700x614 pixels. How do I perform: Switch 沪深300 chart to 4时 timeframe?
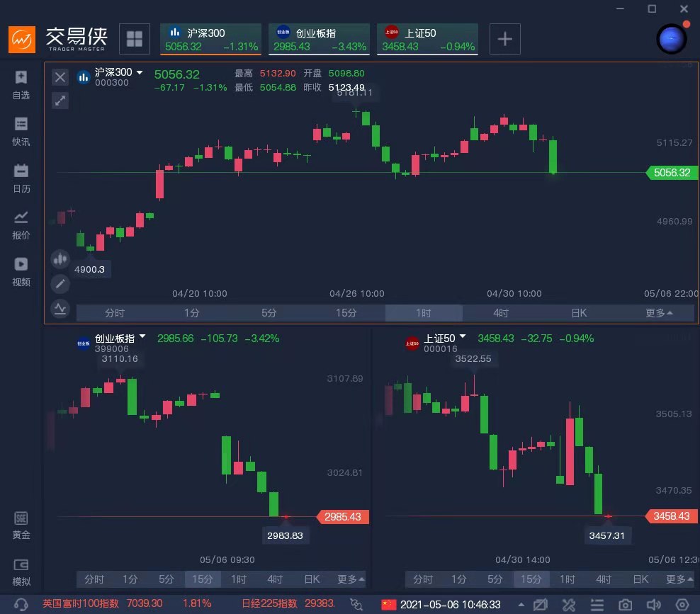pos(501,313)
